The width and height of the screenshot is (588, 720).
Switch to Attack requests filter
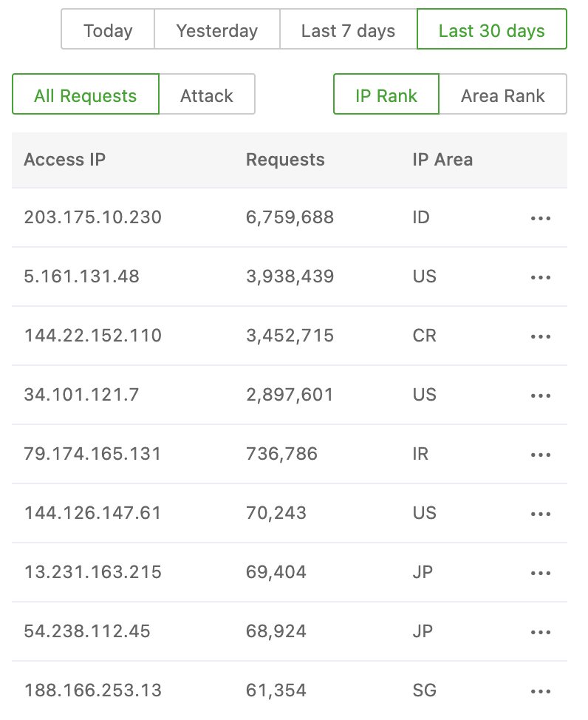[207, 95]
